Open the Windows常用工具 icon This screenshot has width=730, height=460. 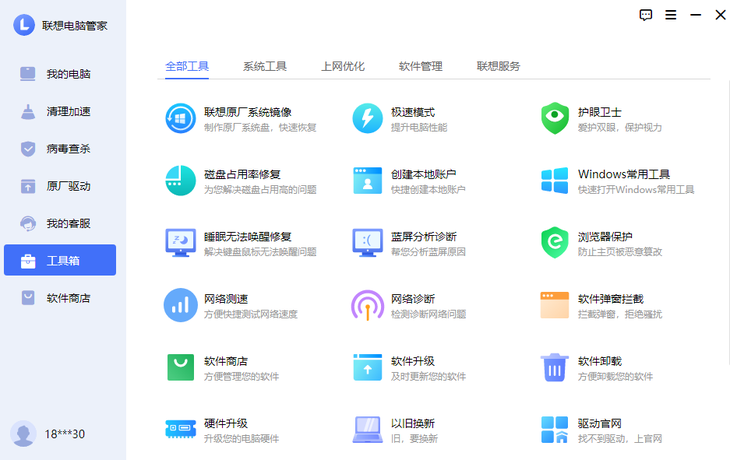pyautogui.click(x=555, y=180)
